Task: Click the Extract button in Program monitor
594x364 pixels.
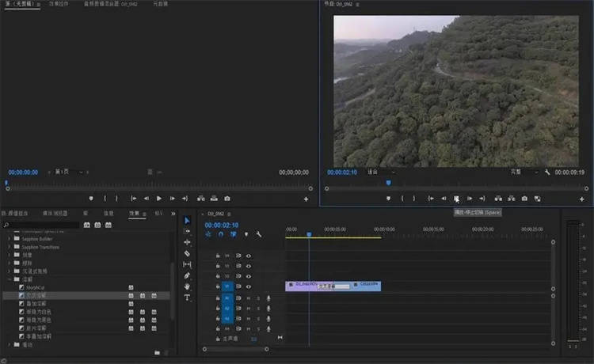Action: tap(512, 199)
